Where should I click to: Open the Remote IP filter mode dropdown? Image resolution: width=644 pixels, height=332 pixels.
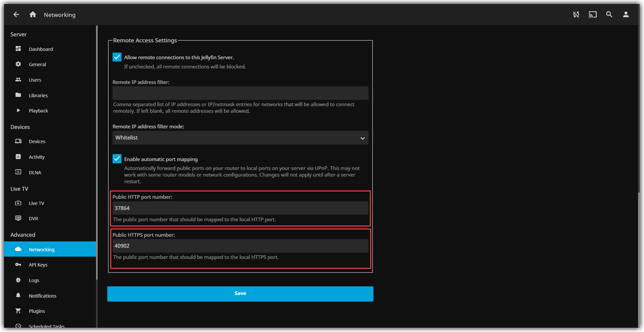point(240,138)
